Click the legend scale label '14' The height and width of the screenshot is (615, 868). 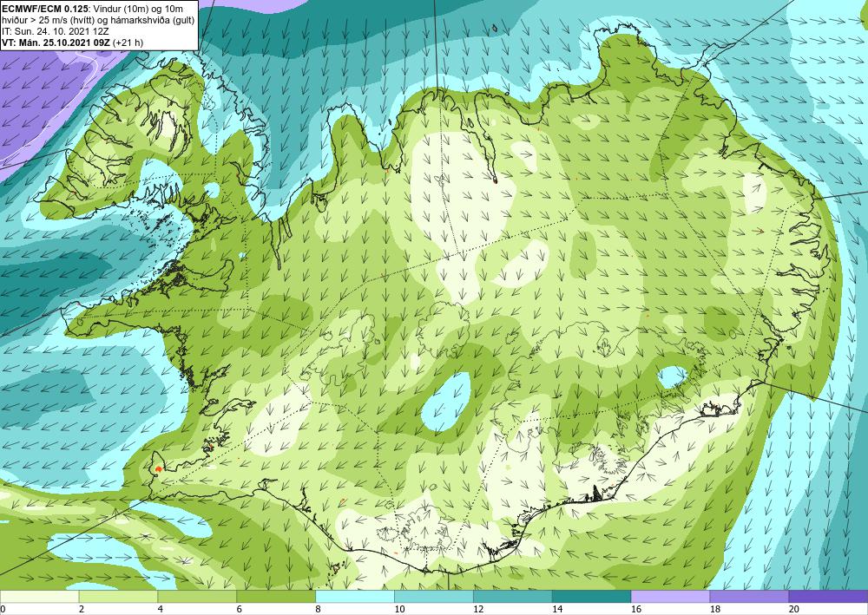[557, 609]
